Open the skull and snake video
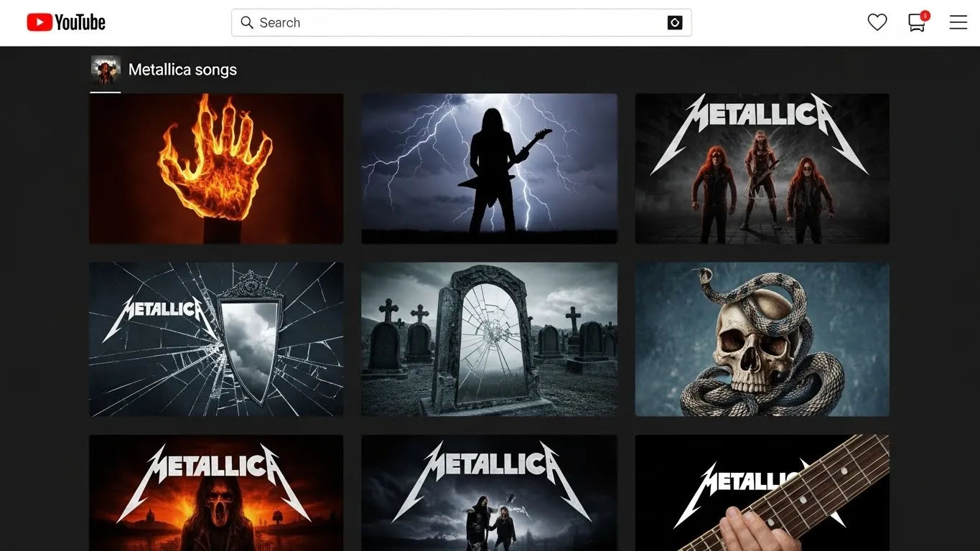 click(762, 339)
